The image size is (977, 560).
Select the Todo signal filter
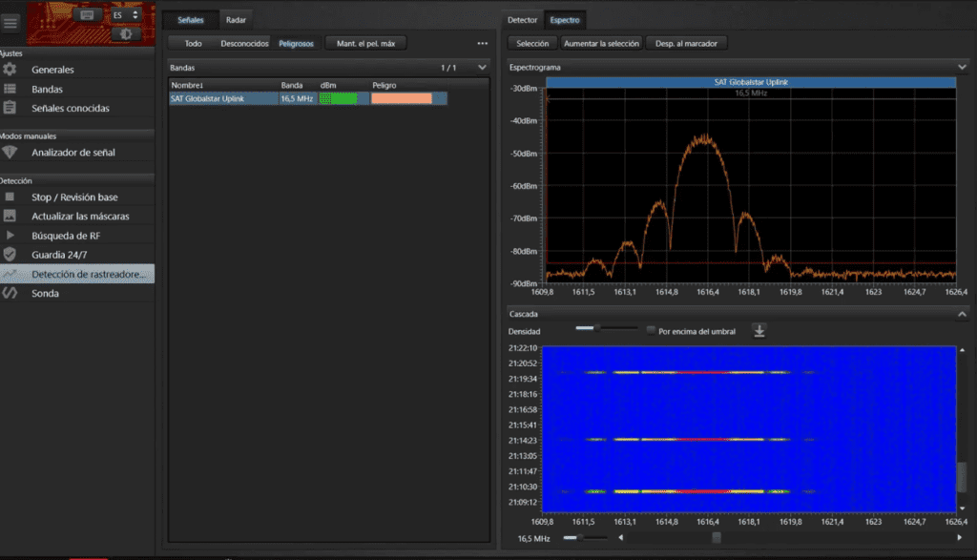point(193,43)
